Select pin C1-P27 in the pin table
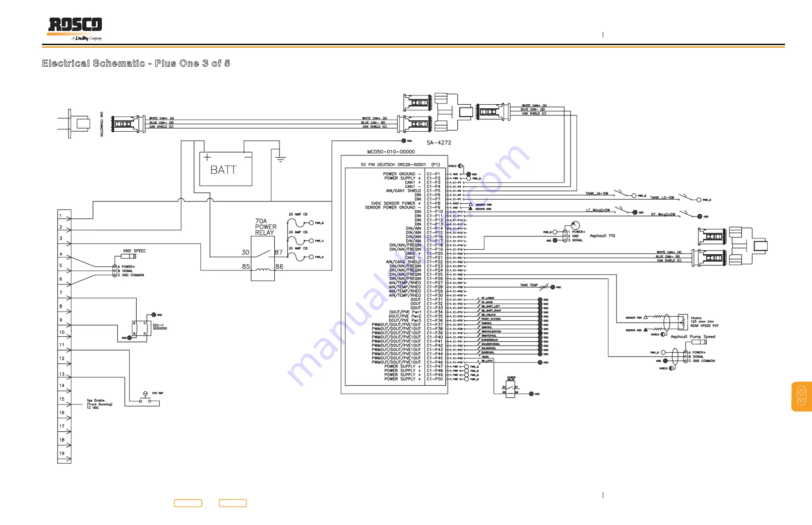This screenshot has width=812, height=525. point(435,283)
